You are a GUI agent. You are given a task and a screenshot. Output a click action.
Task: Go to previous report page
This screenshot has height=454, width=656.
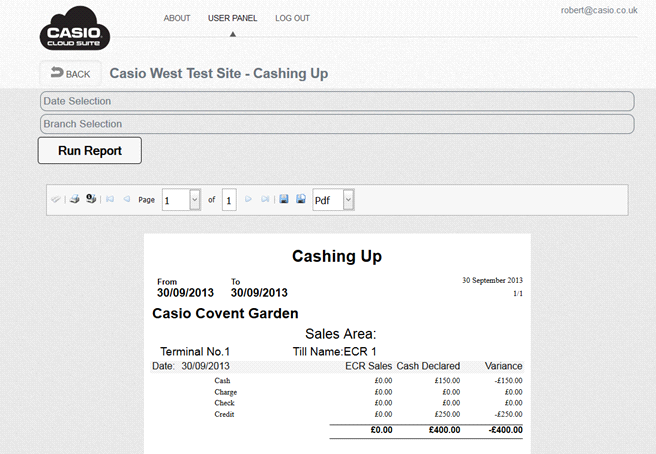click(127, 199)
